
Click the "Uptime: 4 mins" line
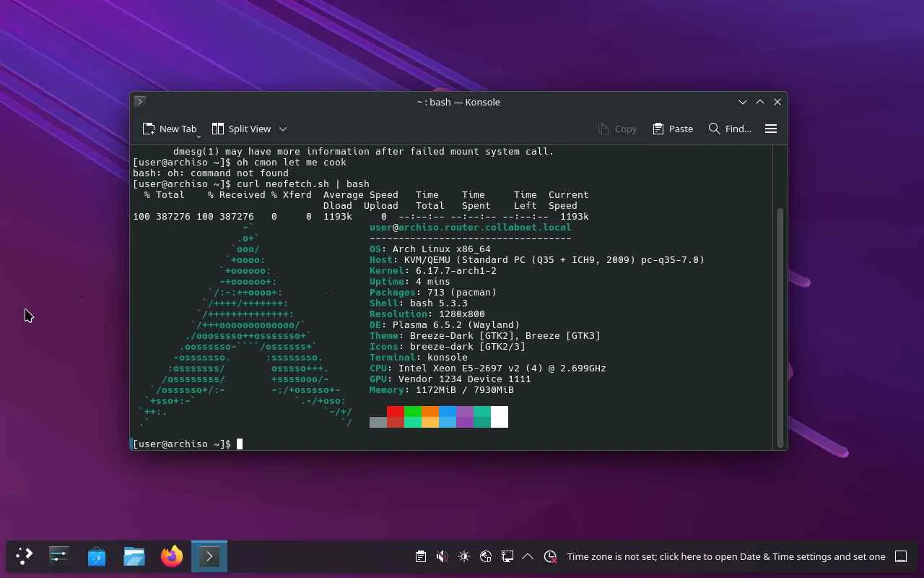(410, 282)
